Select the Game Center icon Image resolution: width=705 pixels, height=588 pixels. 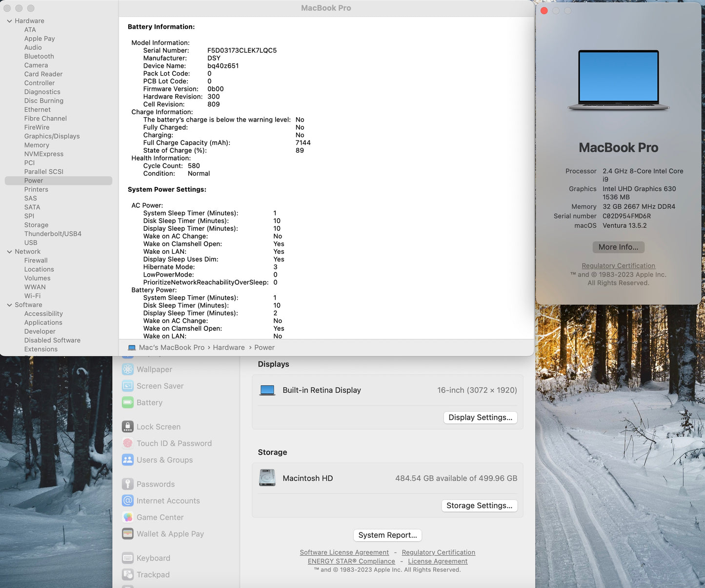tap(127, 517)
